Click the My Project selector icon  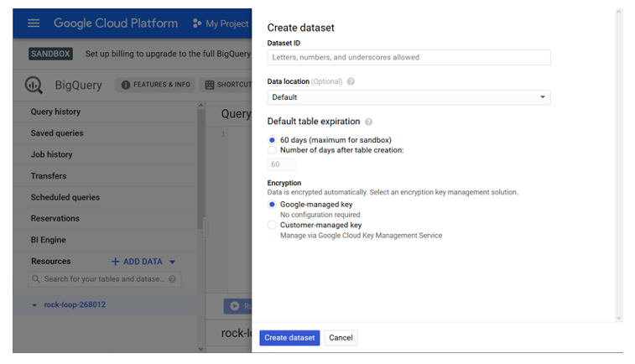[197, 23]
